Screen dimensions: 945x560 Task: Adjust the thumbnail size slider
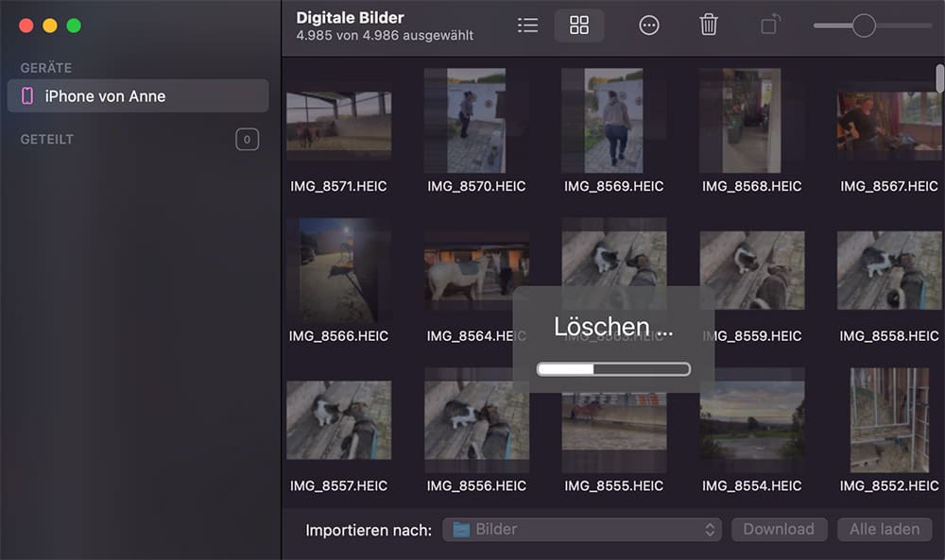[x=864, y=25]
